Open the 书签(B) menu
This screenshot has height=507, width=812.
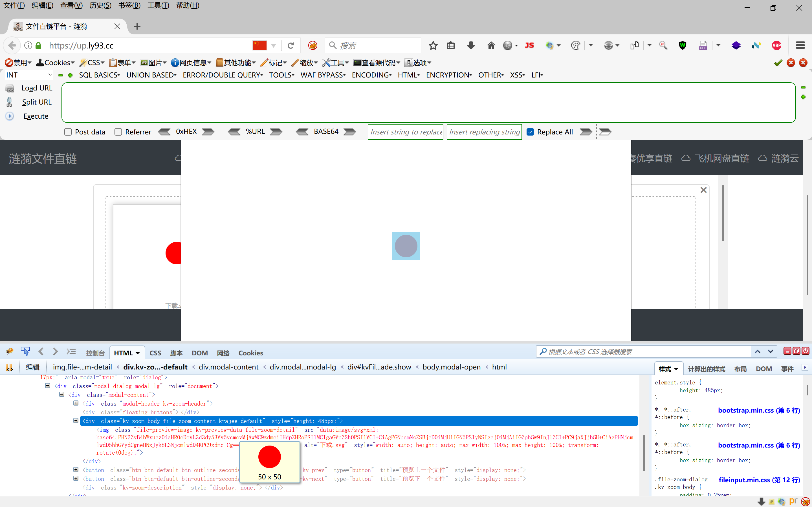[129, 5]
